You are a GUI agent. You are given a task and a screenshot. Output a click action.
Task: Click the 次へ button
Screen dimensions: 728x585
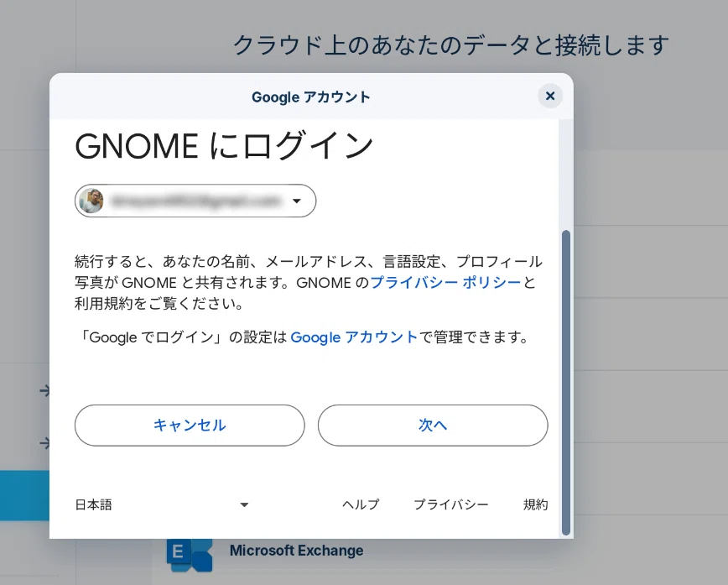[x=433, y=426]
